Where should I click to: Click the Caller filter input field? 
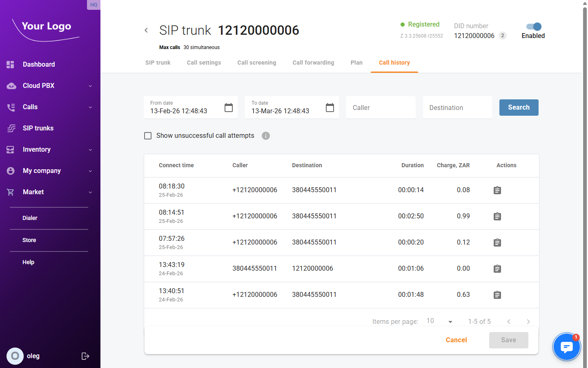tap(381, 108)
